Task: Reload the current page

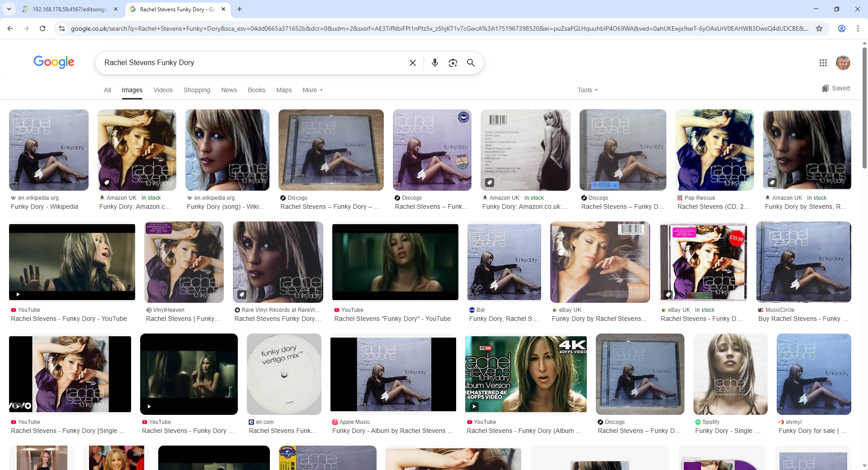Action: [42, 28]
